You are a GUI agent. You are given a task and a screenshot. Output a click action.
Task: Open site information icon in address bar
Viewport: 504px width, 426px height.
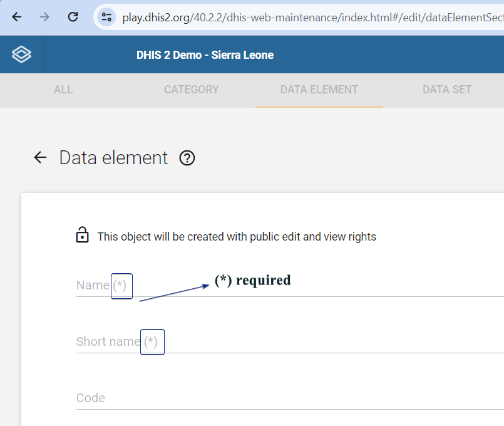click(x=106, y=17)
